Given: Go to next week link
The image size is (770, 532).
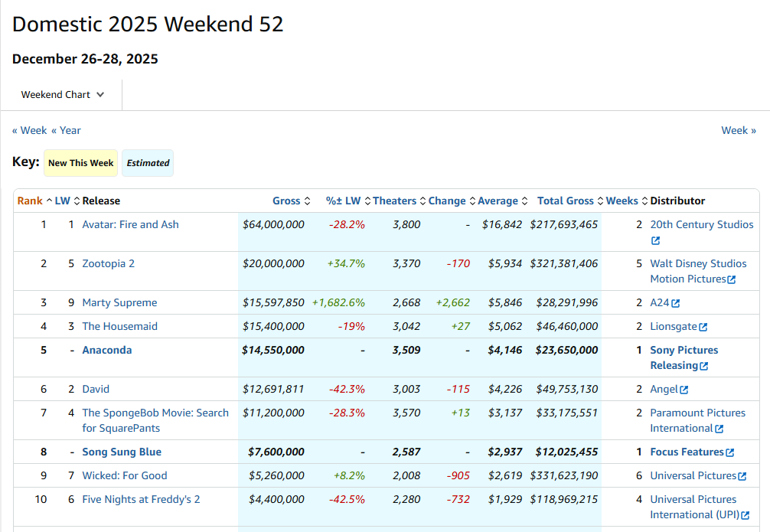Looking at the screenshot, I should point(738,130).
